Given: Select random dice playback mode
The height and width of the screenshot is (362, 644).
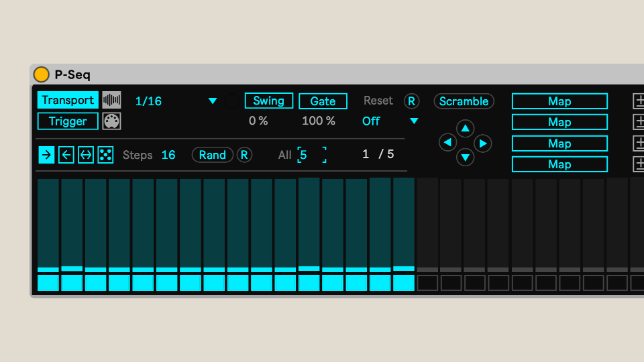Looking at the screenshot, I should coord(105,155).
